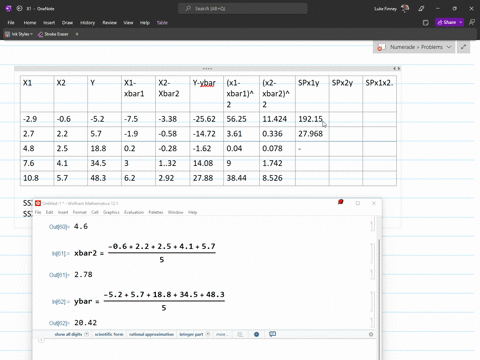The width and height of the screenshot is (480, 360).
Task: Click the pen icon next to profile
Action: (421, 9)
